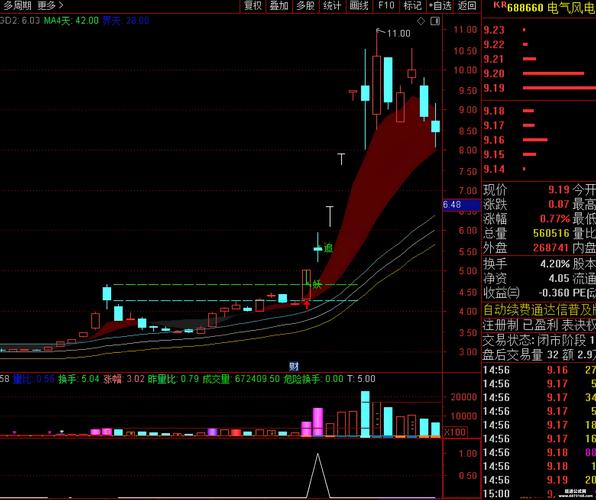This screenshot has width=596, height=500.
Task: Toggle the side panel layout icon
Action: click(x=435, y=21)
